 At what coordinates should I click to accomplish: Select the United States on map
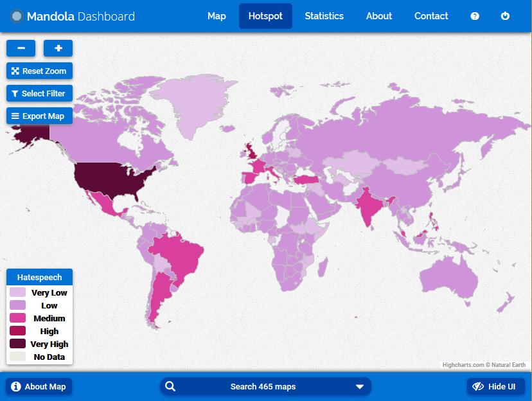click(x=109, y=178)
